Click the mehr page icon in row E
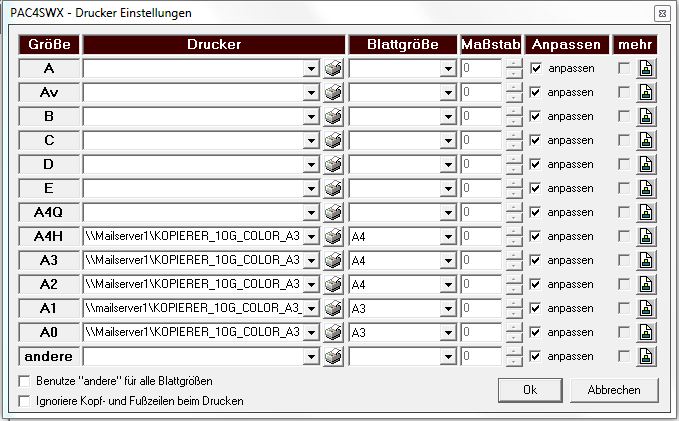Image resolution: width=679 pixels, height=421 pixels. pos(646,188)
